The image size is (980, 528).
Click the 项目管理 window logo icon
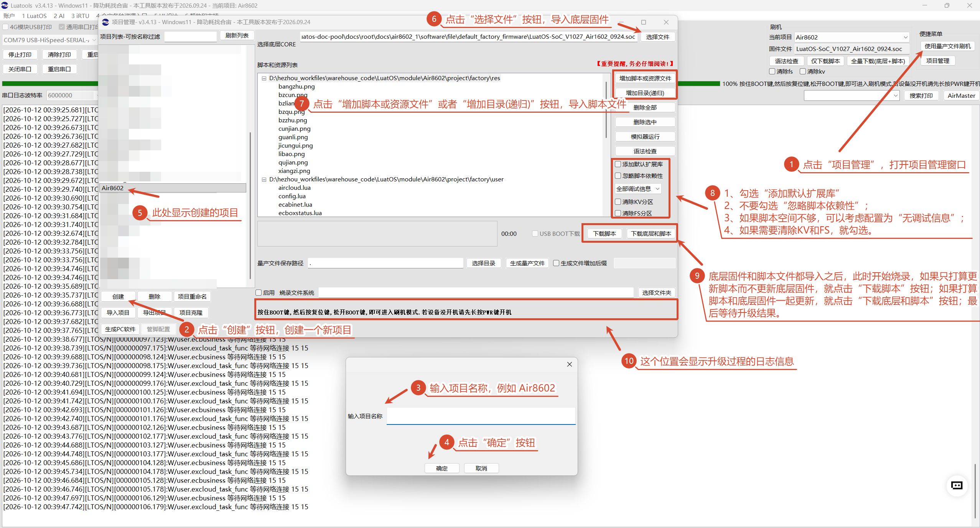(x=105, y=22)
